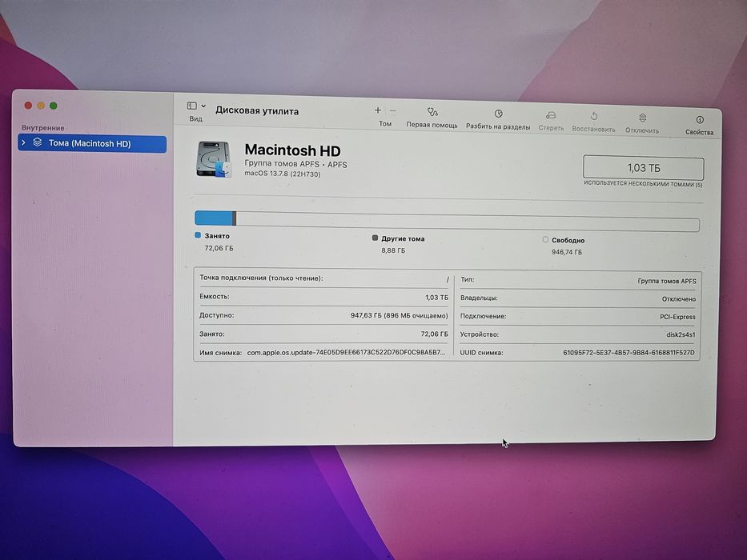Click the blue used segment of storage bar

click(x=214, y=218)
